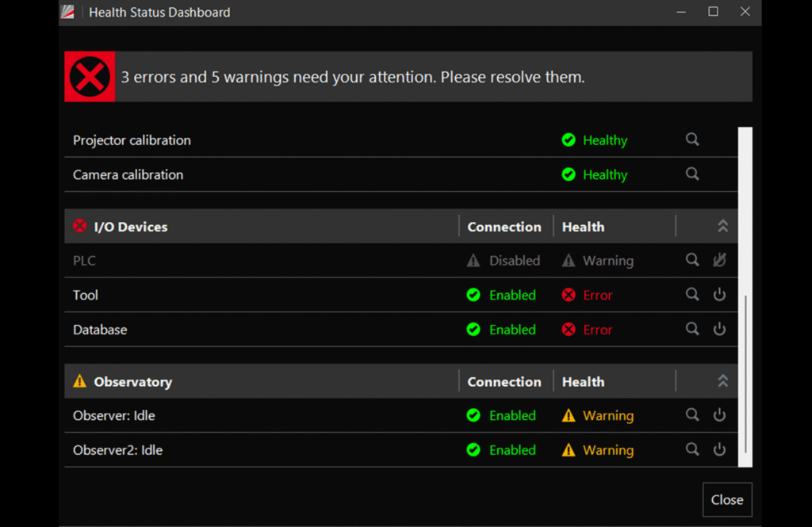Open Observer: Idle details magnifier

[x=692, y=415]
